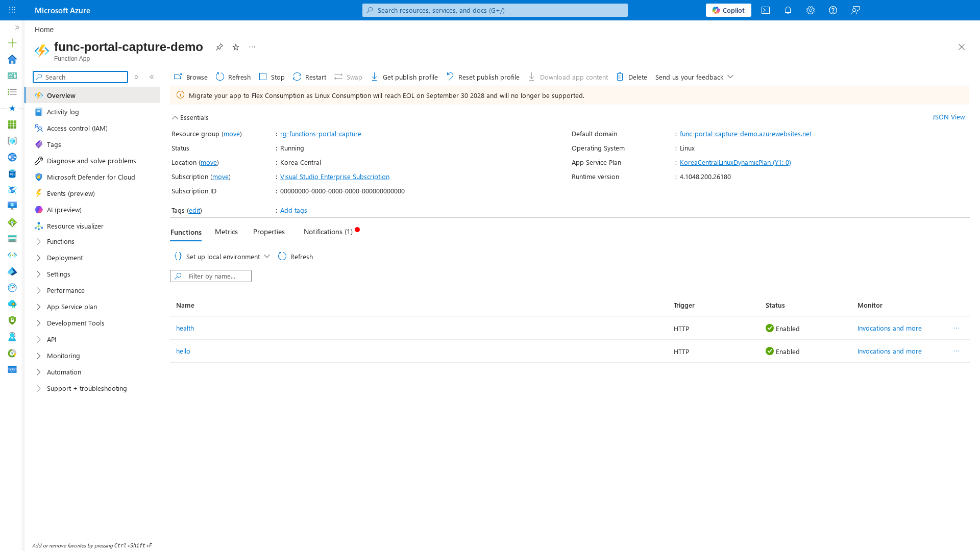
Task: Restart the function app
Action: coord(309,77)
